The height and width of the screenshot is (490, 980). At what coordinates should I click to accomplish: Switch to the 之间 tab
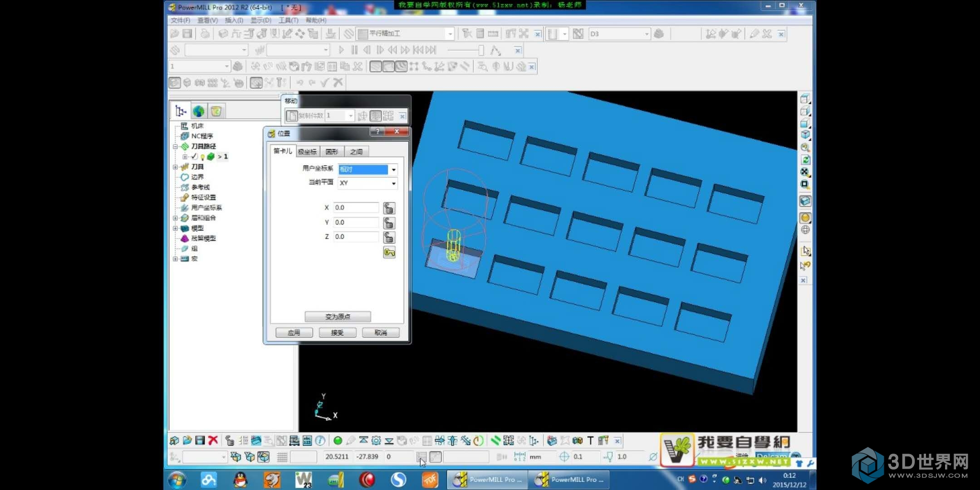[356, 152]
